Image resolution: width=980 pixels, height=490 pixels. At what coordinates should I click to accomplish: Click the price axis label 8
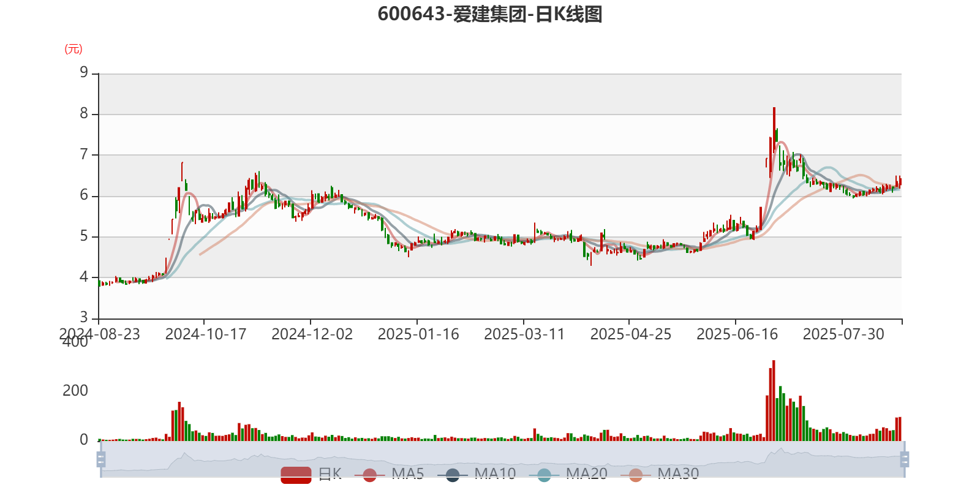(x=84, y=114)
